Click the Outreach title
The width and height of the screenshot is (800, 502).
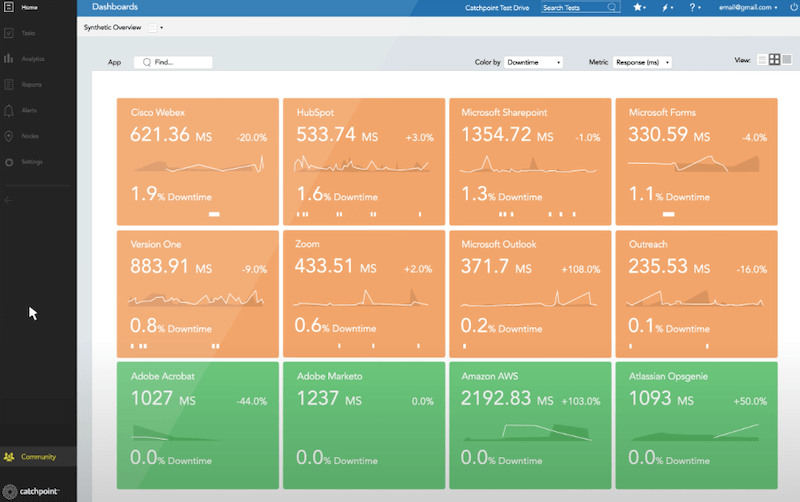(x=648, y=244)
